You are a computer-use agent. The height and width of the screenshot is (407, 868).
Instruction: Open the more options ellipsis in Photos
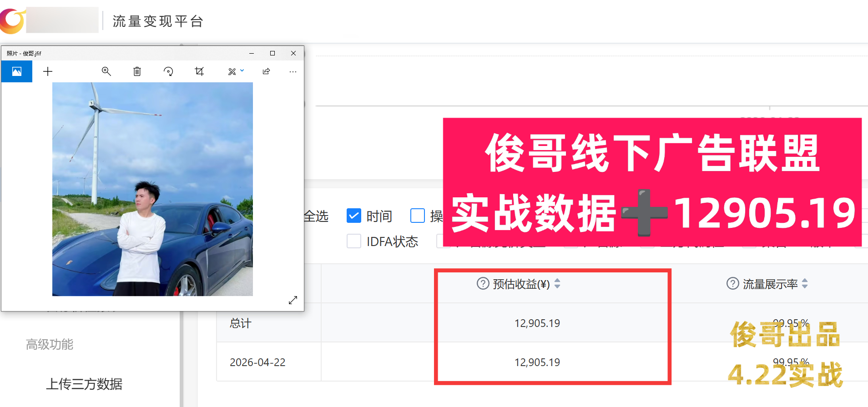click(293, 71)
